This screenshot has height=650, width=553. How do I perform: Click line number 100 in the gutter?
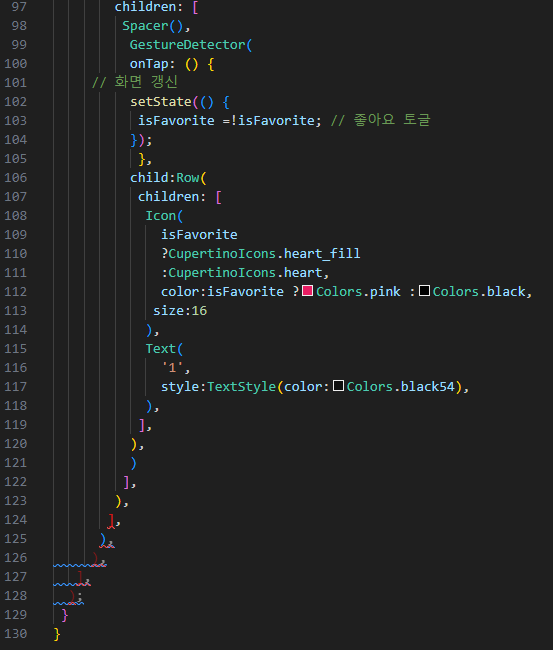click(x=16, y=64)
